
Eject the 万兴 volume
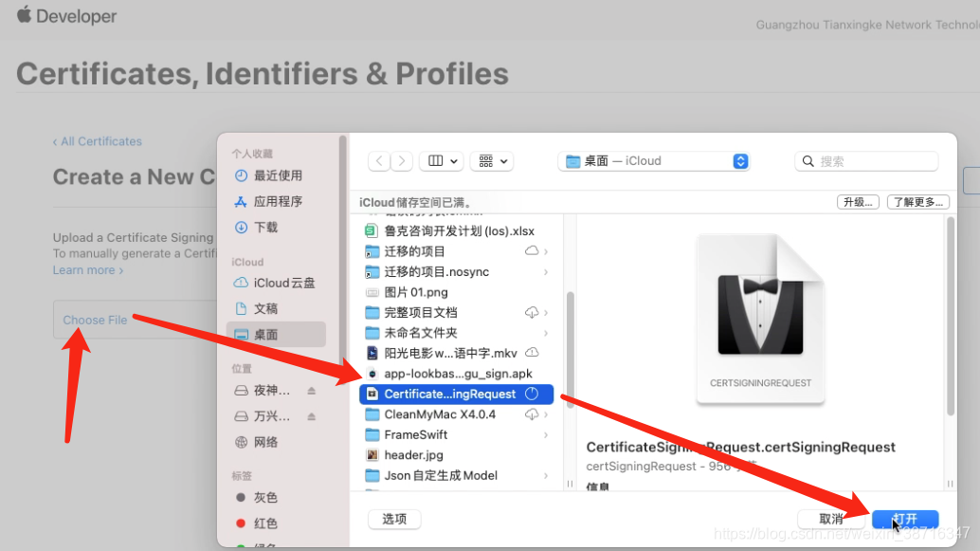click(x=311, y=416)
